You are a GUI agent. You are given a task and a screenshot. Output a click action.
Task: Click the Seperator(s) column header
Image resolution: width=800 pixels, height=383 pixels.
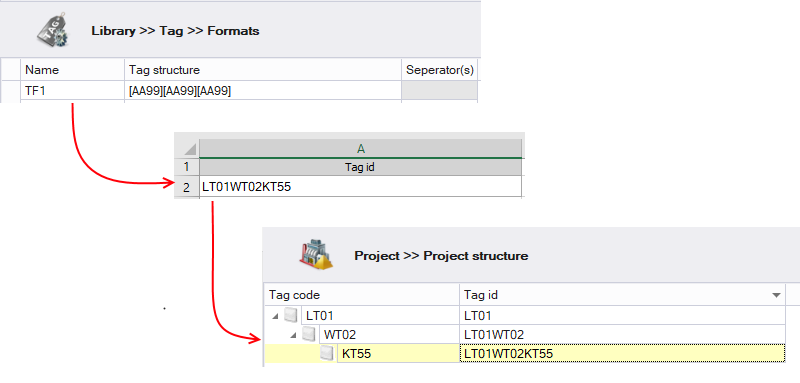440,70
